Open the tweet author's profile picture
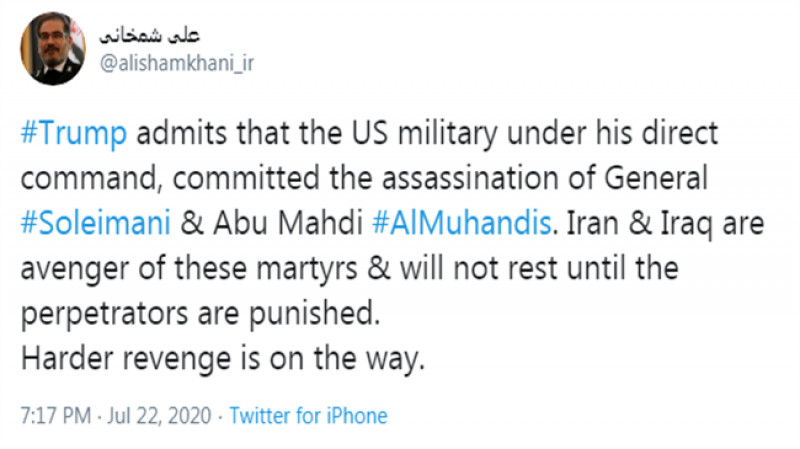Image resolution: width=800 pixels, height=449 pixels. pyautogui.click(x=53, y=48)
